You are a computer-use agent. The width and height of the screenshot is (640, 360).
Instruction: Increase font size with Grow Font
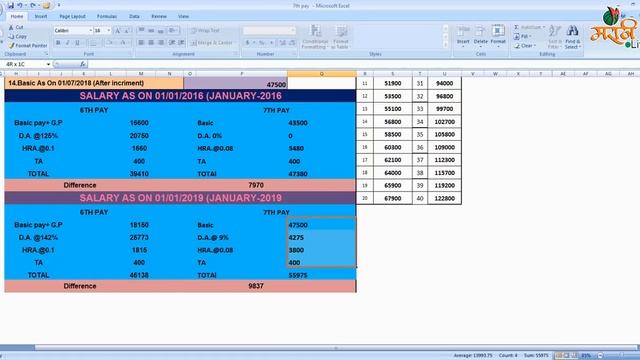[x=118, y=31]
